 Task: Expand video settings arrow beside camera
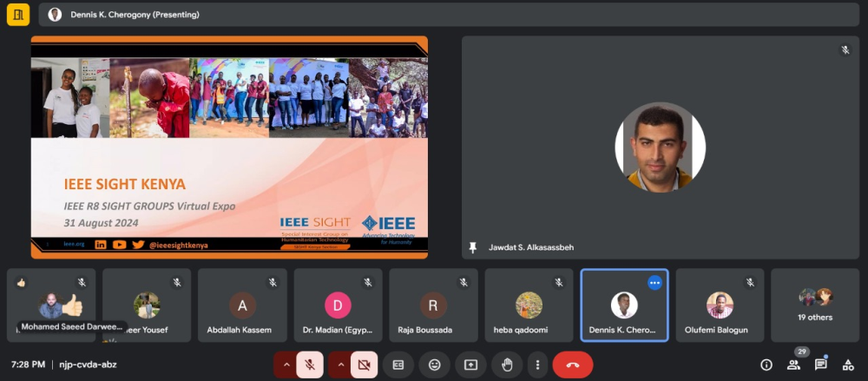339,365
